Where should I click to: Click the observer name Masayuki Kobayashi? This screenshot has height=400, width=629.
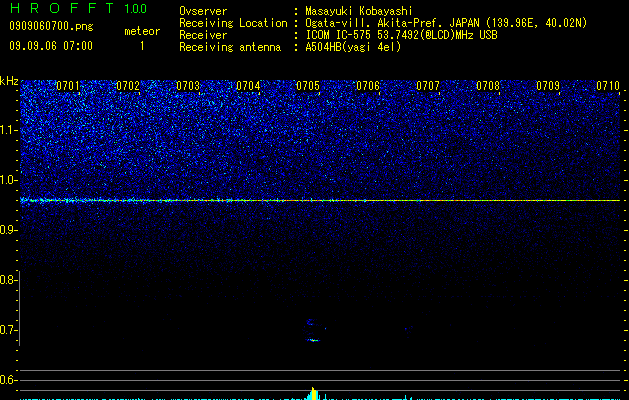[359, 11]
